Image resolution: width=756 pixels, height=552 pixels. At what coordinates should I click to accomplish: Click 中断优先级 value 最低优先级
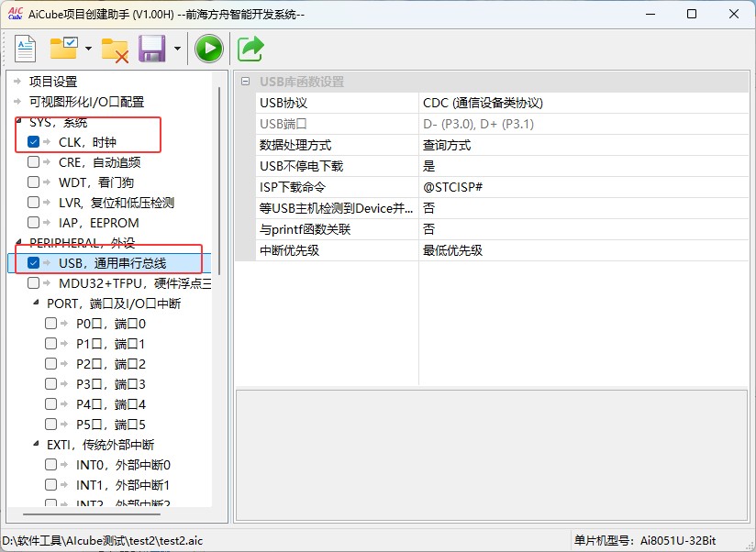click(x=584, y=250)
